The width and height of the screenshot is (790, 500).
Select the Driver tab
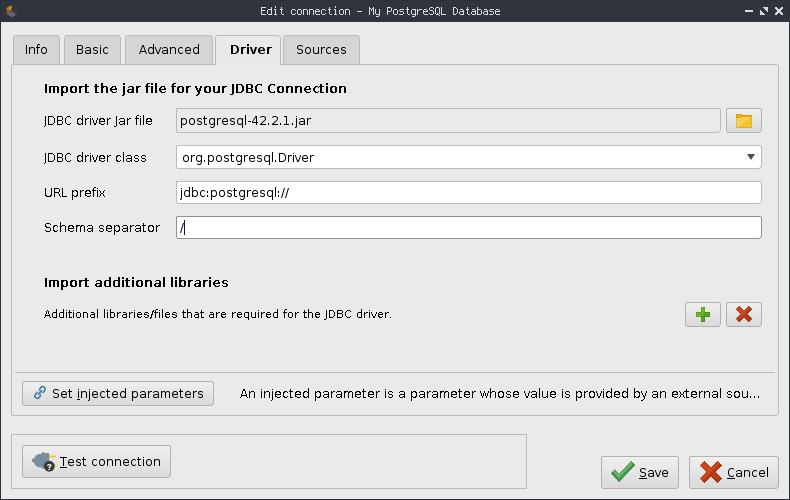[250, 50]
